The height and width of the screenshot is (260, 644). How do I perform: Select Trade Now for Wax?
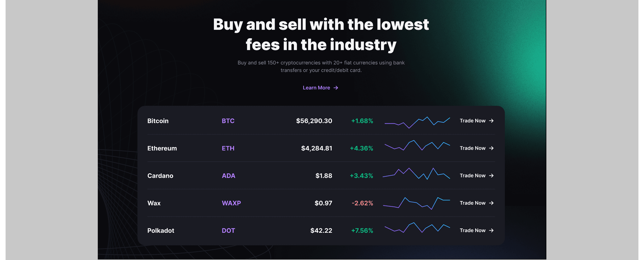(x=477, y=203)
